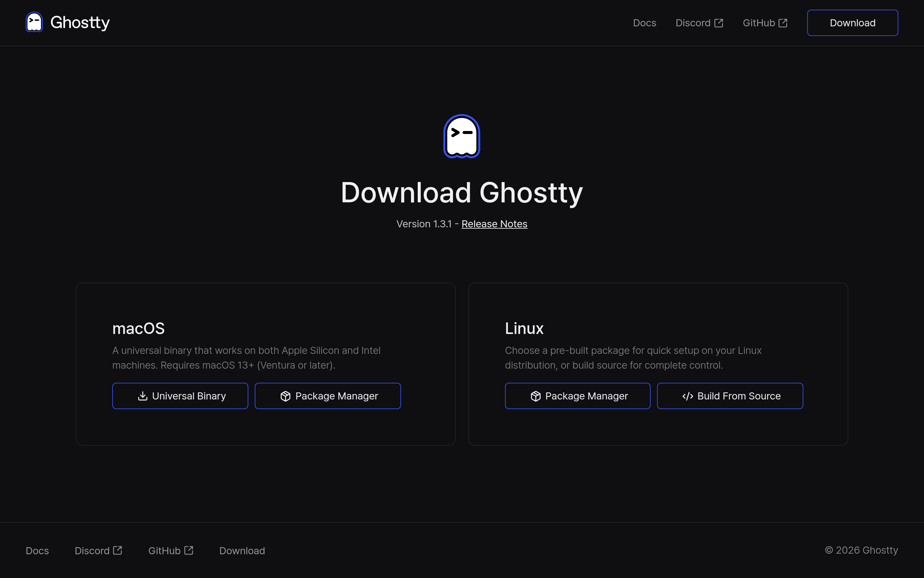Click the "Version 1.3.1" text
The width and height of the screenshot is (924, 578).
[424, 224]
